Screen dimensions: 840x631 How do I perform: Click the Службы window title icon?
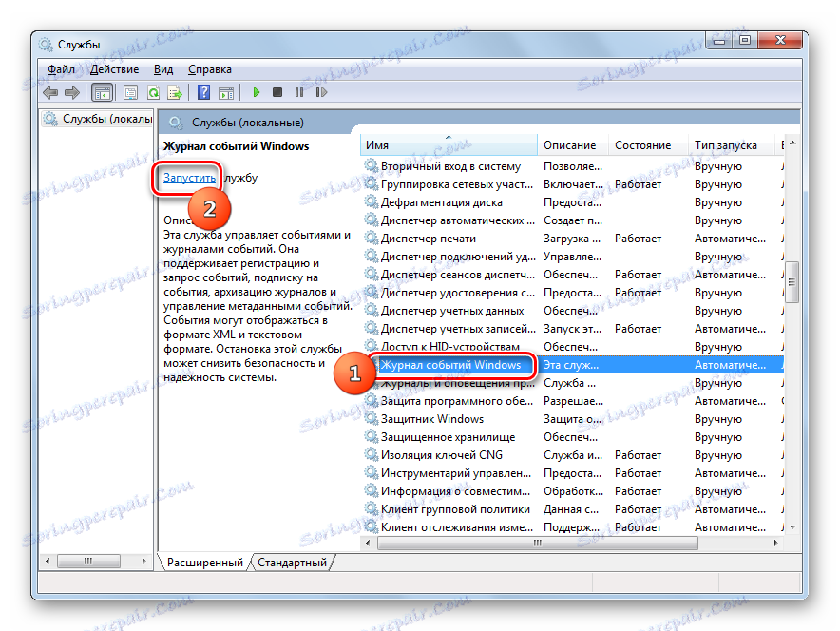click(46, 45)
